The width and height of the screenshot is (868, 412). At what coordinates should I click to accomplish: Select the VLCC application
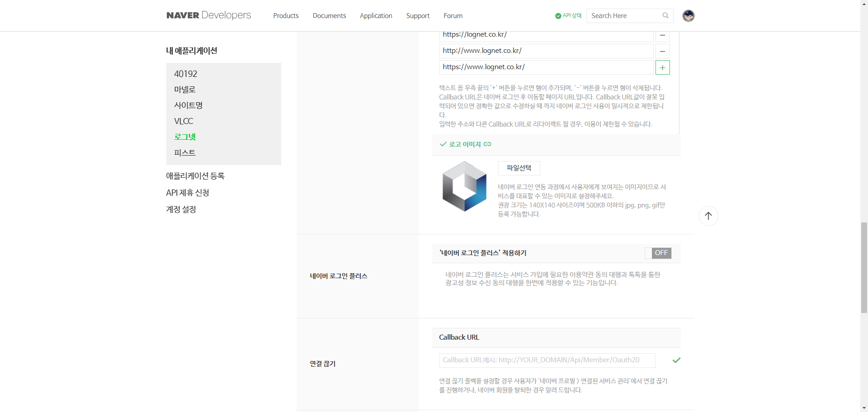click(184, 121)
